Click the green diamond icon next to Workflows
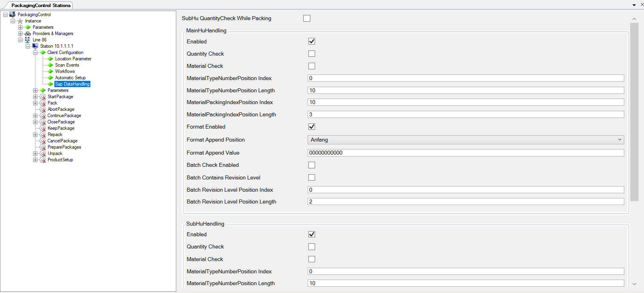 (x=50, y=71)
